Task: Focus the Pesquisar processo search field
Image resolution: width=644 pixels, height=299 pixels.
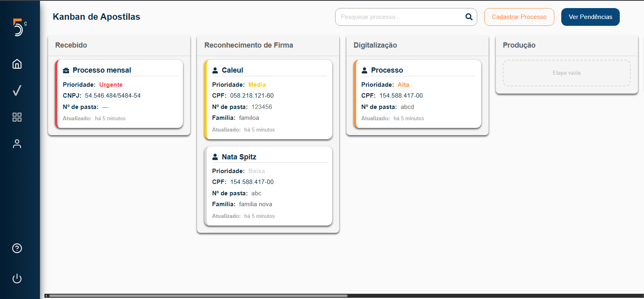Action: click(400, 17)
